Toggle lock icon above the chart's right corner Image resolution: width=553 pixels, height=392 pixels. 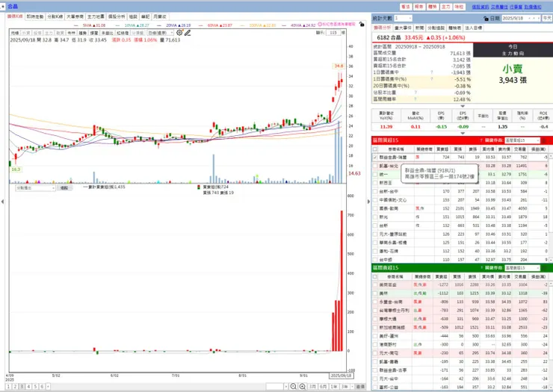pos(362,25)
